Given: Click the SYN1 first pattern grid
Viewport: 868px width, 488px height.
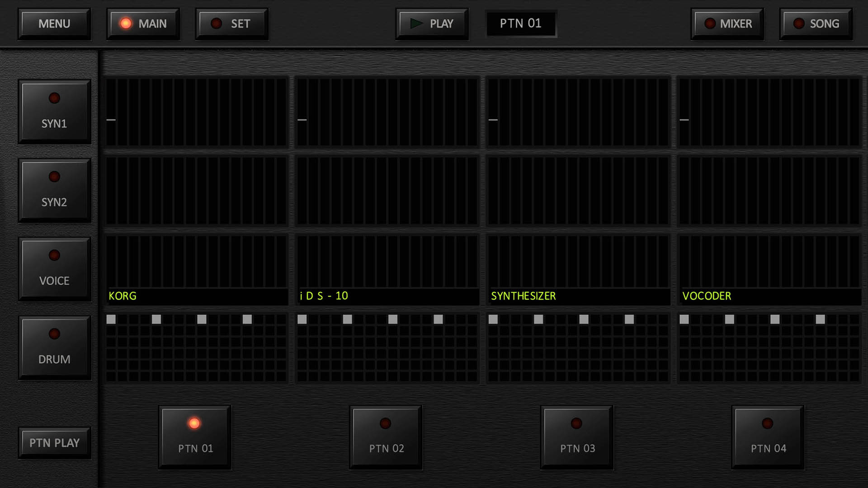Looking at the screenshot, I should pyautogui.click(x=196, y=112).
